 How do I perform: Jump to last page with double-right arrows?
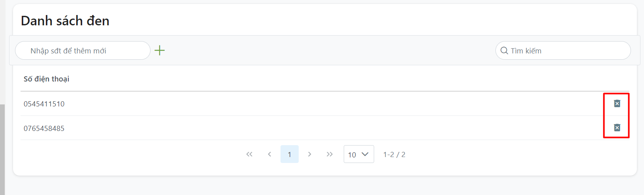point(330,154)
